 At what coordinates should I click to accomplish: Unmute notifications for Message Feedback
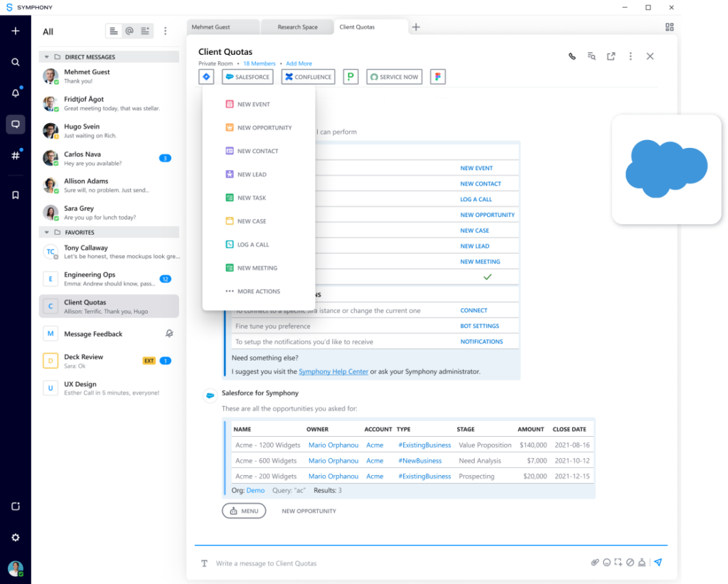[168, 334]
